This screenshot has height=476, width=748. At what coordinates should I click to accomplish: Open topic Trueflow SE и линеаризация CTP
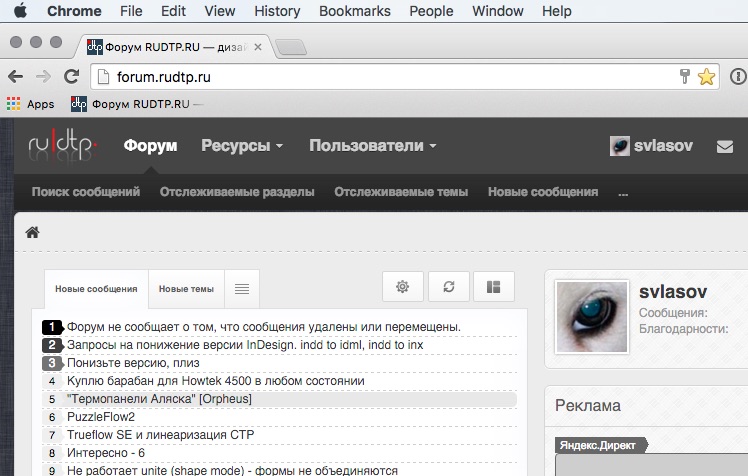tap(161, 435)
